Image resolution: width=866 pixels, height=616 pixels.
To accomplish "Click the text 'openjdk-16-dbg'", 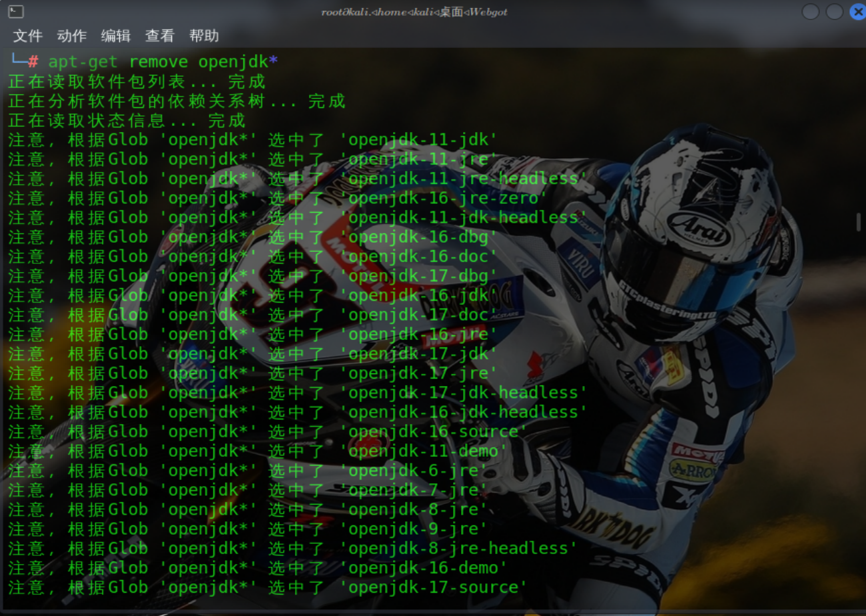I will 418,237.
